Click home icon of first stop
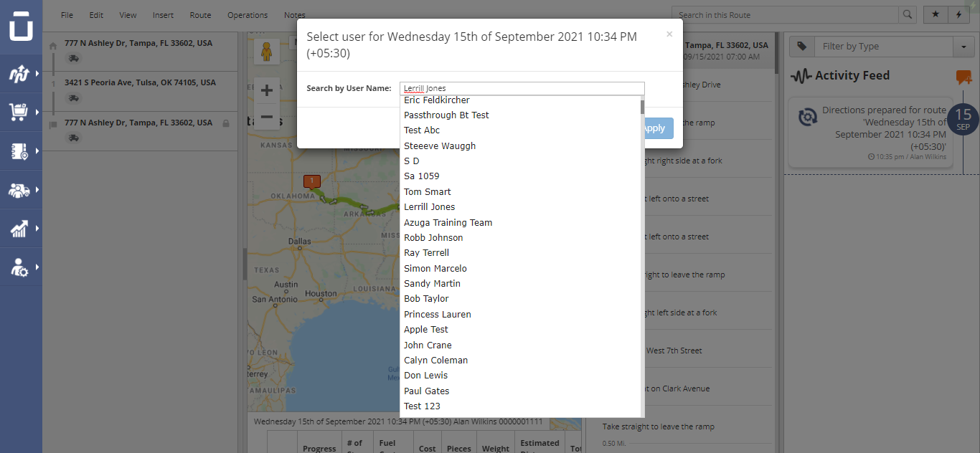The image size is (980, 453). click(52, 46)
